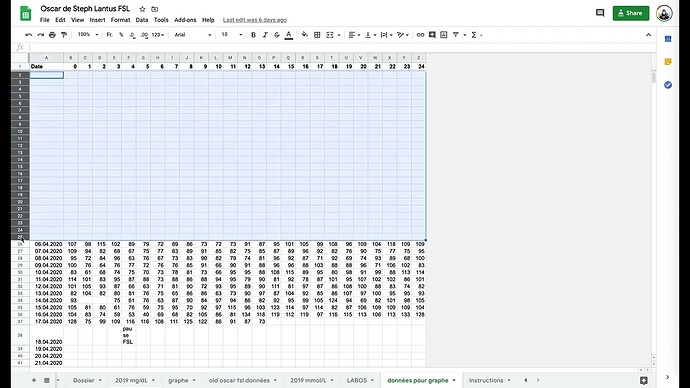Toggle bold formatting

pos(253,35)
